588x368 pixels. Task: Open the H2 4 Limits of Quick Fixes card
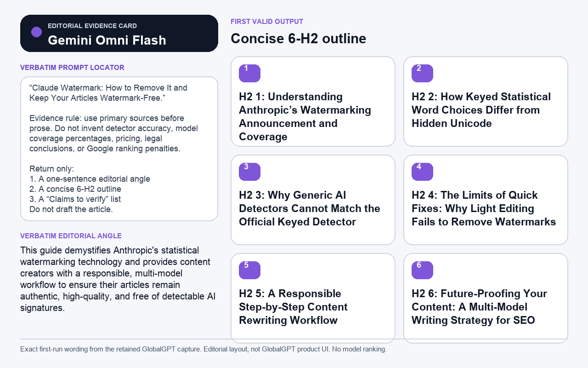[x=486, y=200]
